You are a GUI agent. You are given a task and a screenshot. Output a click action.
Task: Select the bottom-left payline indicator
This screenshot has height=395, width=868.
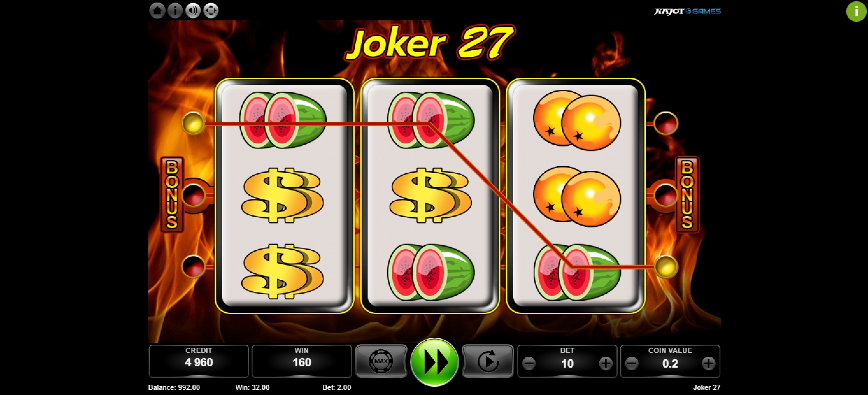point(193,266)
